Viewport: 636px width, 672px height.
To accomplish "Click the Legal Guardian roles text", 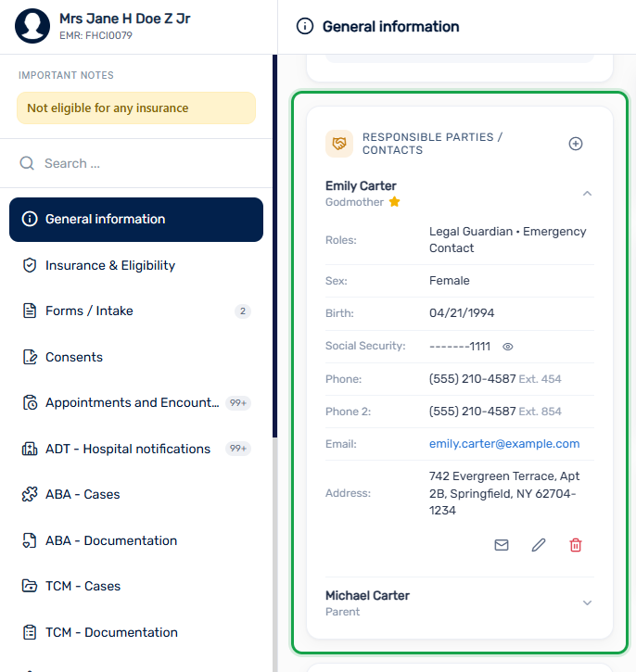I will tap(507, 239).
